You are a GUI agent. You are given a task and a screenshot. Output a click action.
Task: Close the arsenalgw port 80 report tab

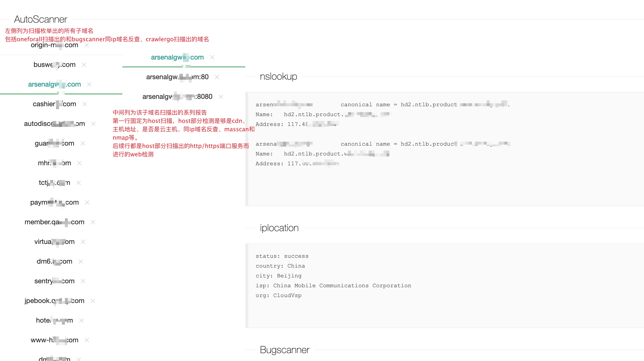(x=217, y=77)
